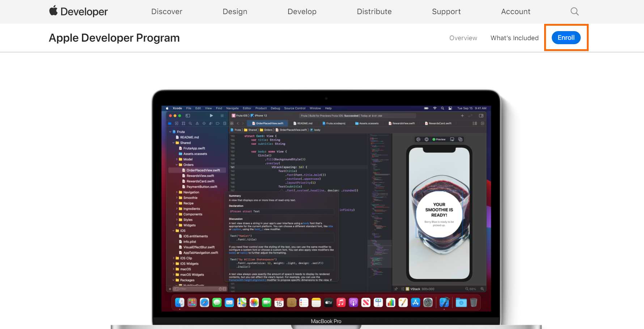Select FrutaApp.swift in the file navigator
Screen dimensions: 644x329
pos(192,148)
